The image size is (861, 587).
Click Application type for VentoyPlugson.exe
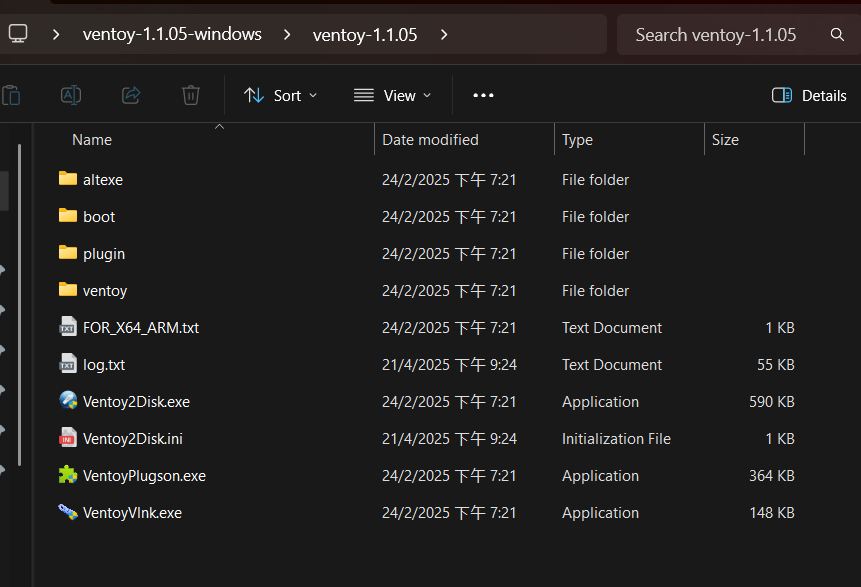point(600,476)
